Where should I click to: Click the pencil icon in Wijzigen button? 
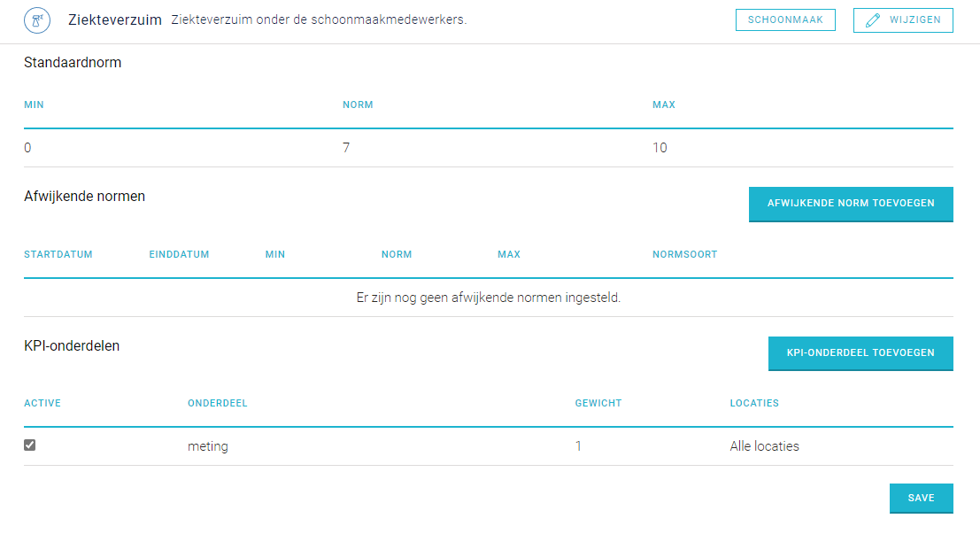tap(873, 20)
